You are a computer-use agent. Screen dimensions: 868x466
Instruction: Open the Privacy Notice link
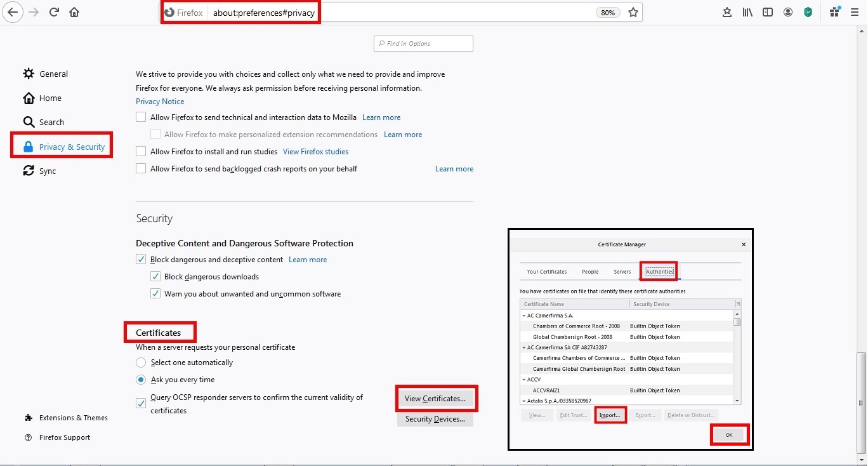pyautogui.click(x=160, y=102)
